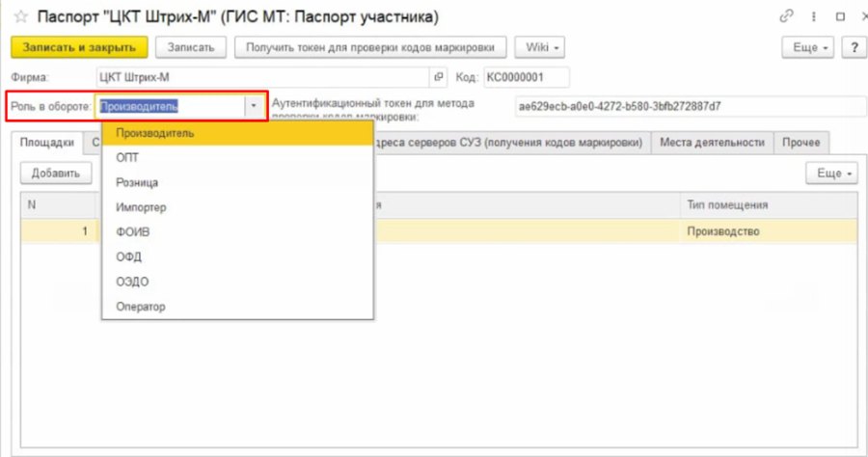868x457 pixels.
Task: Select the Производство cell in row 1
Action: pos(769,231)
